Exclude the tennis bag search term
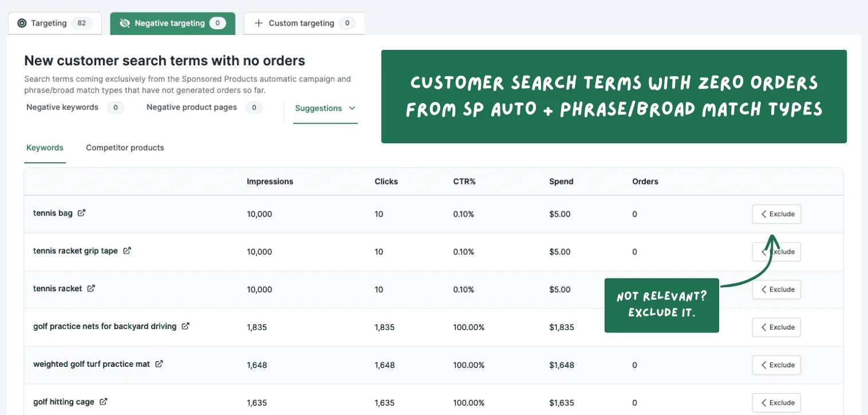 (x=776, y=214)
